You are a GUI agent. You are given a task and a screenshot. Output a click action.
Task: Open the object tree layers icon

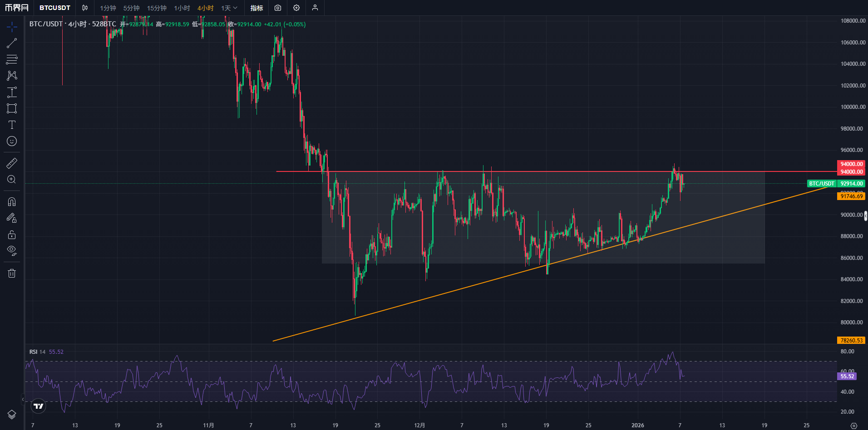click(x=12, y=414)
